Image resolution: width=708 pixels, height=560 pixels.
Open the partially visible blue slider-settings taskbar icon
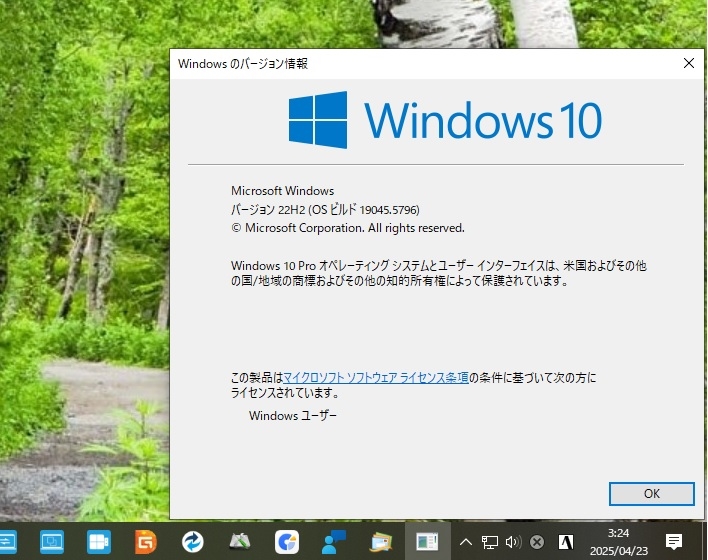8,541
